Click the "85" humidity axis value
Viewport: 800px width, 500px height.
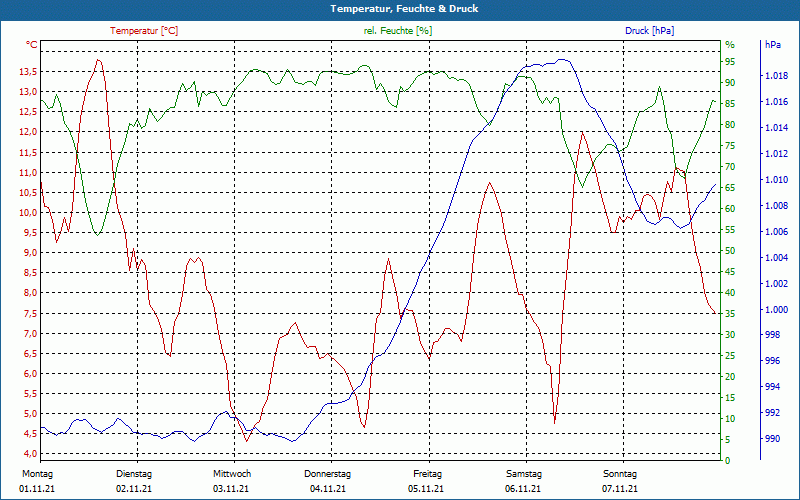[730, 104]
